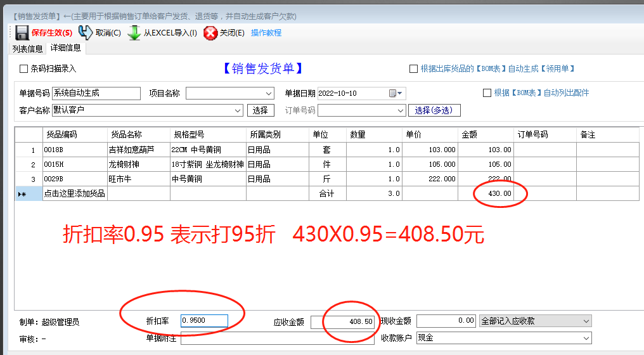Viewport: 644px width, 355px height.
Task: Click 取消(C) in the toolbar
Action: click(x=108, y=33)
